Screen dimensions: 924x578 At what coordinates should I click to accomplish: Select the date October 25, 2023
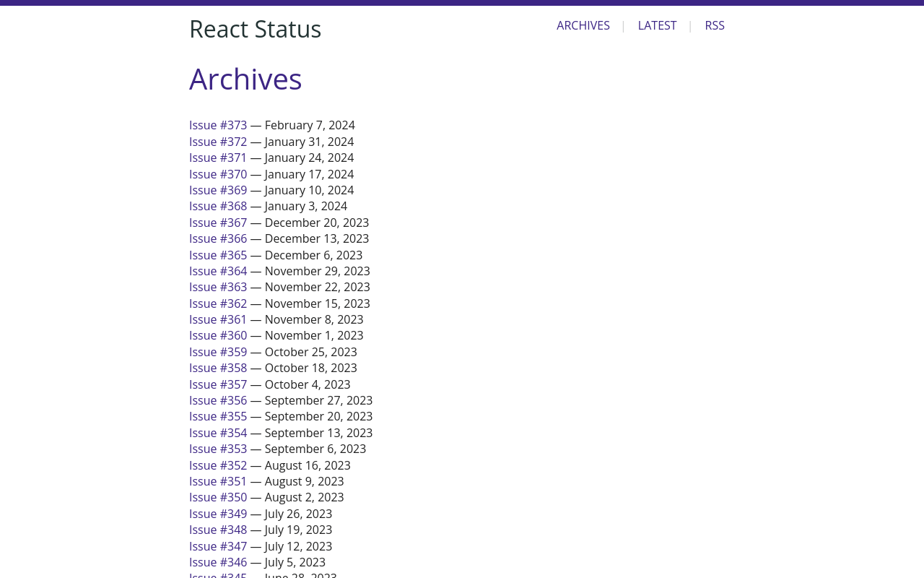(x=311, y=352)
